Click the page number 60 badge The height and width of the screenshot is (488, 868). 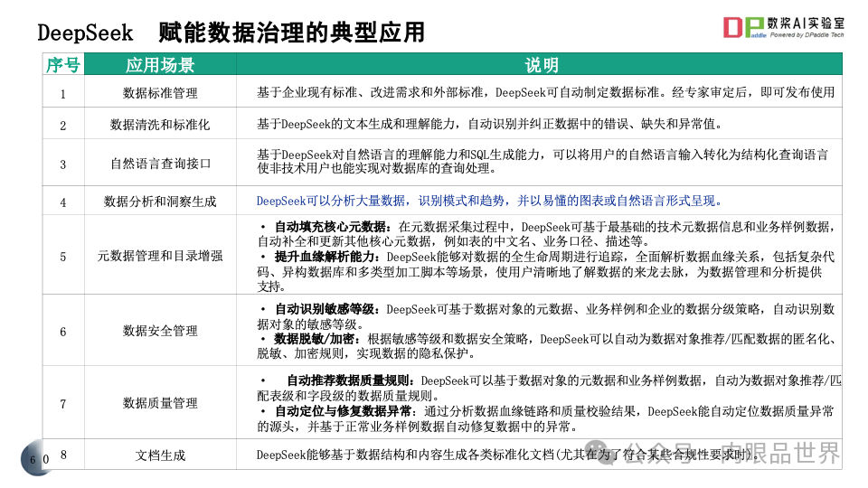pyautogui.click(x=38, y=458)
